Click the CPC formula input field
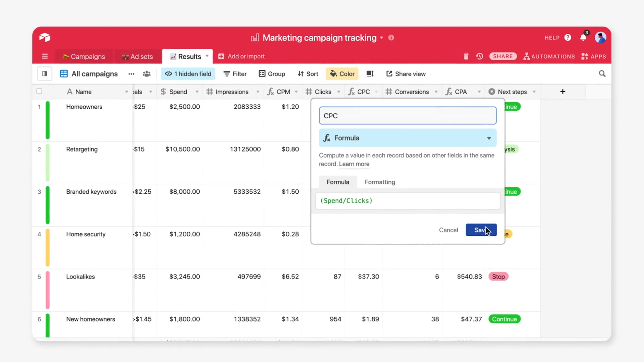The image size is (644, 362). tap(407, 201)
